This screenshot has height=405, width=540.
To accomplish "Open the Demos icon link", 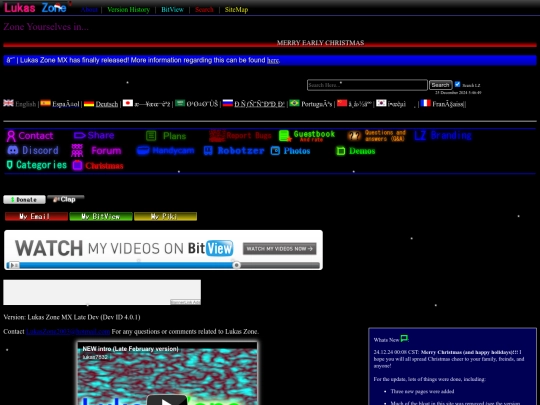I will tap(355, 151).
